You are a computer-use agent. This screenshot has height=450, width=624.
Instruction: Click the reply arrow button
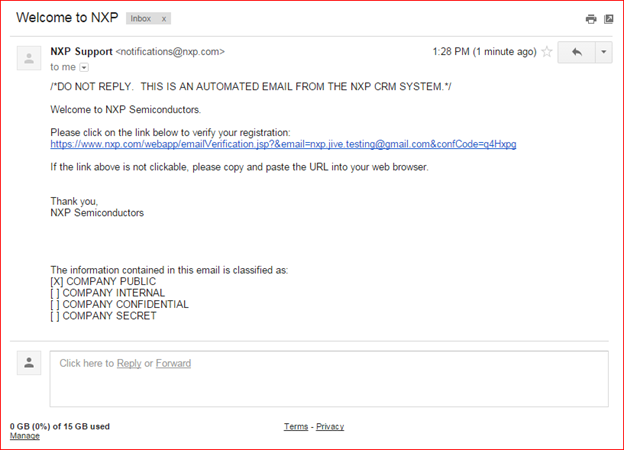click(577, 52)
